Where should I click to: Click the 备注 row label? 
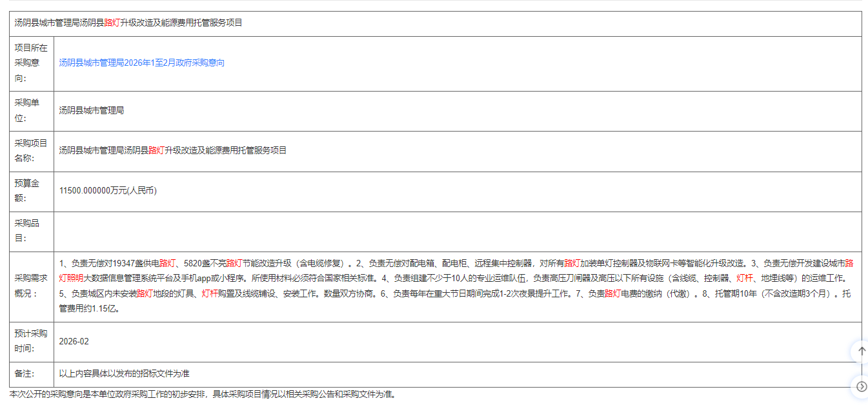click(x=25, y=374)
